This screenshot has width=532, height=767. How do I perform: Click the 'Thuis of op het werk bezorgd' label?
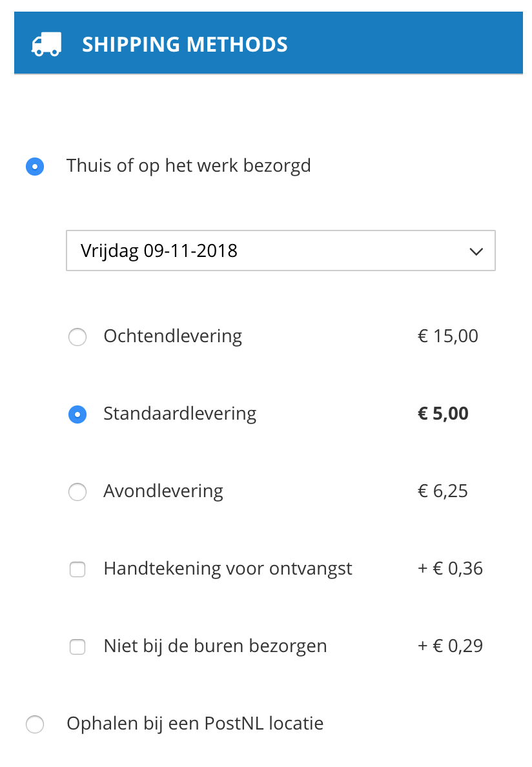189,165
